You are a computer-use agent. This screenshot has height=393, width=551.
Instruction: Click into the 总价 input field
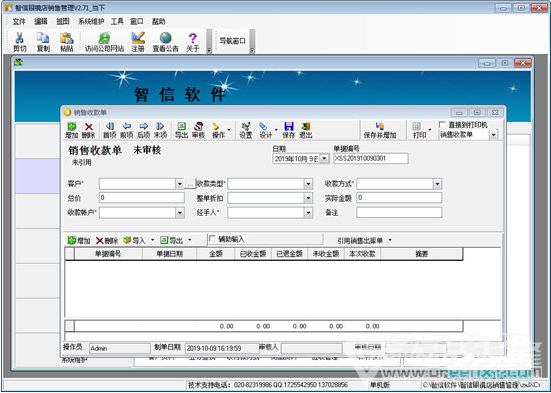(x=142, y=198)
